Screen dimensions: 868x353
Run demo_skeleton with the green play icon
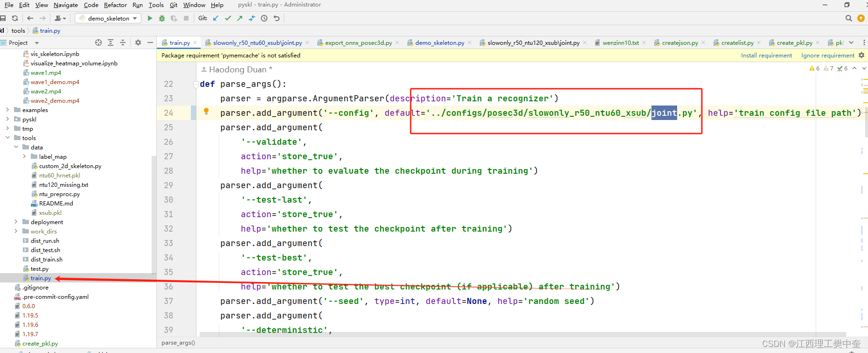(x=150, y=18)
